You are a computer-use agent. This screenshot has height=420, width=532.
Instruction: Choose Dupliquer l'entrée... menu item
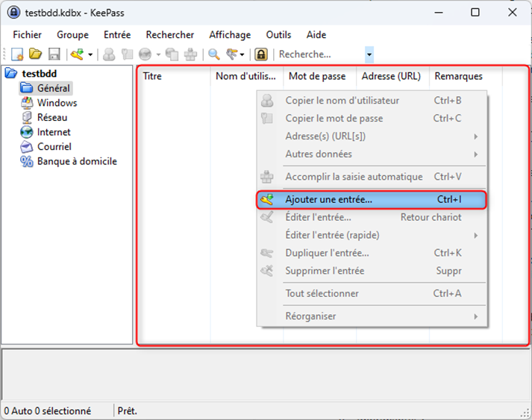click(x=372, y=253)
